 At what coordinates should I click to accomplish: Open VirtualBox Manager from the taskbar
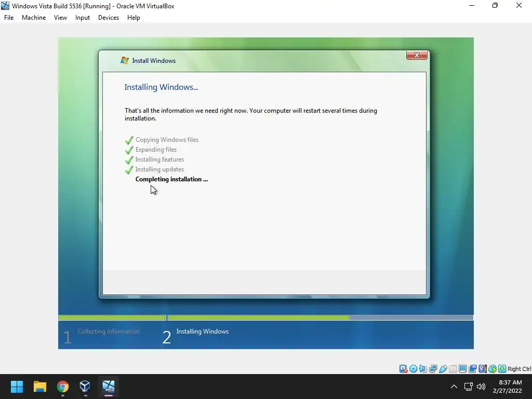click(x=85, y=387)
